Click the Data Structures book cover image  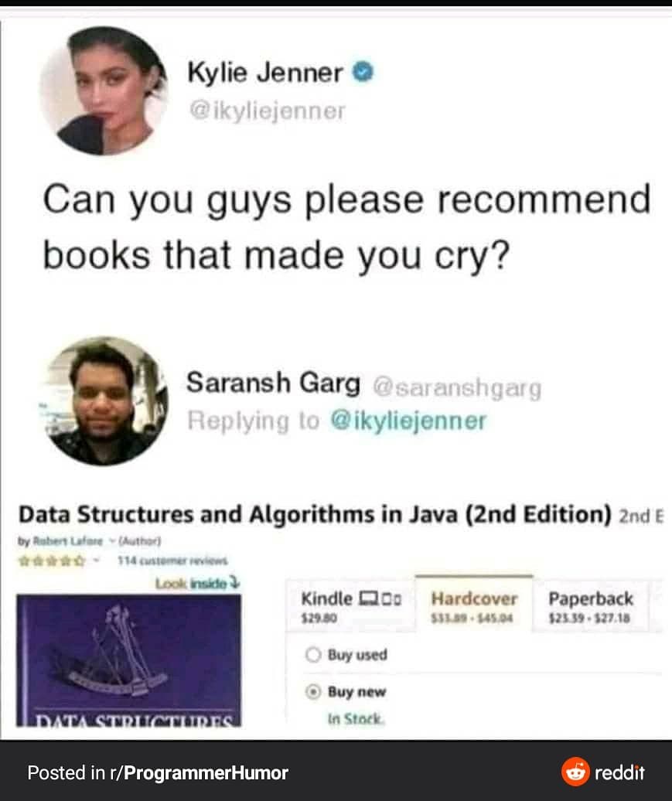point(128,660)
